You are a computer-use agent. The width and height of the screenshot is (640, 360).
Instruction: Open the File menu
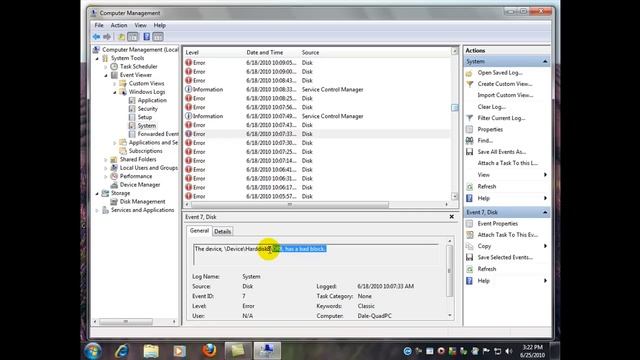[99, 25]
